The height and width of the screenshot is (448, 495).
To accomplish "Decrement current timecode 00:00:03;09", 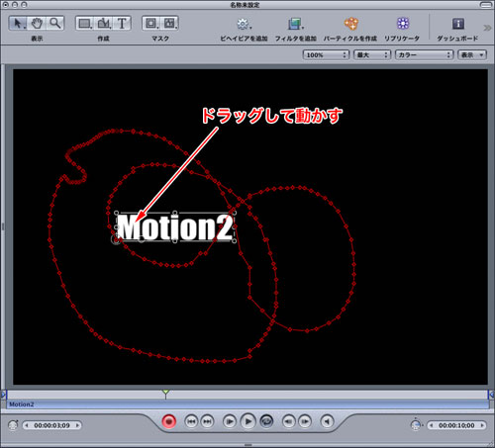I will (27, 425).
